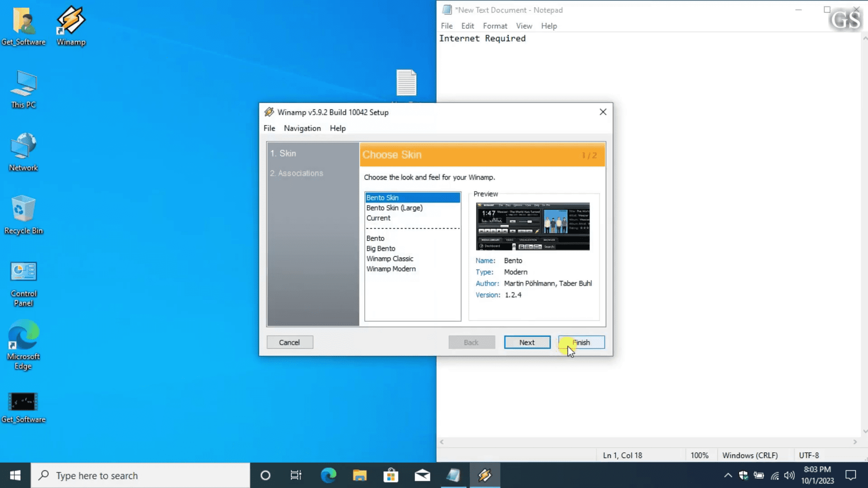Screen dimensions: 868x488
Task: Click the skin preview thumbnail
Action: coord(533,226)
